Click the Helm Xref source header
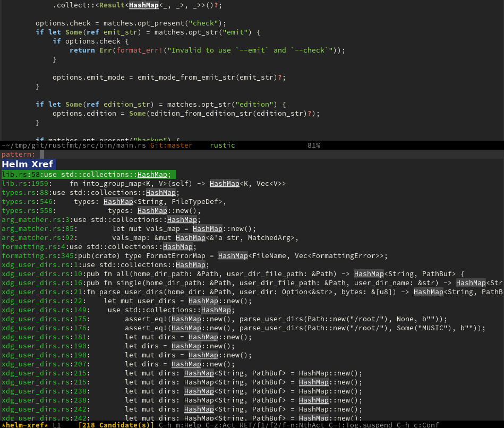Image resolution: width=504 pixels, height=428 pixels. tap(28, 165)
